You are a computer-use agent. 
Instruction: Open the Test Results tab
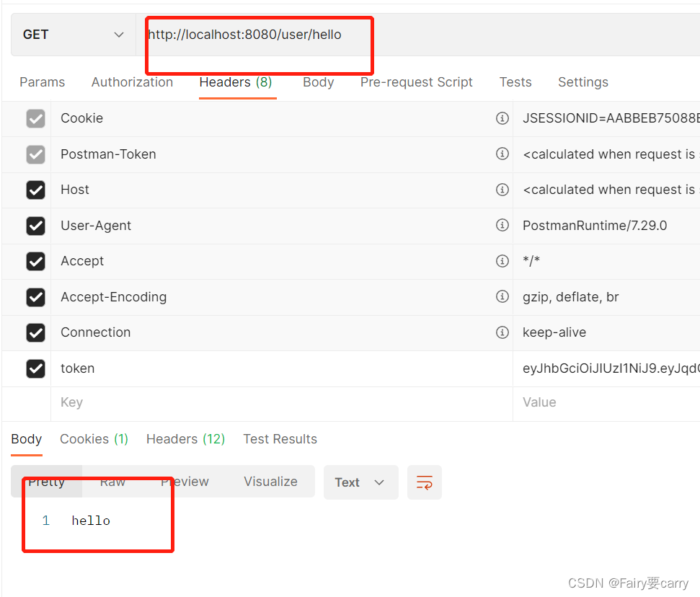click(280, 439)
